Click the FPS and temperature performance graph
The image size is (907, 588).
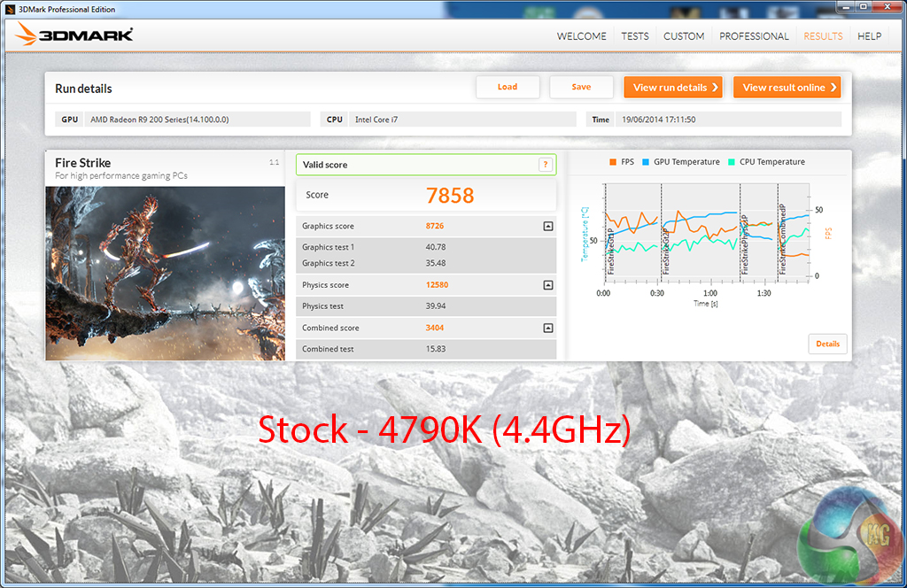tap(706, 232)
